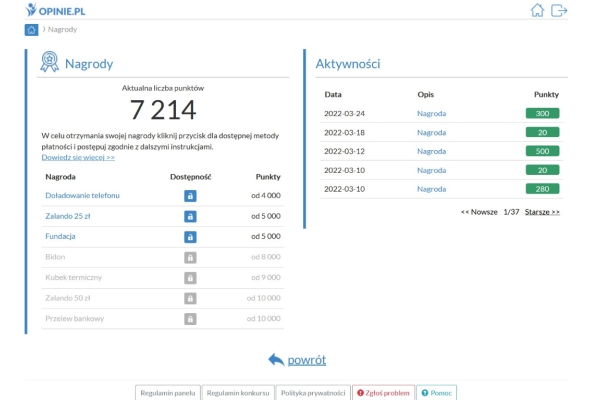Click grayed lock icon for Bidon

190,257
